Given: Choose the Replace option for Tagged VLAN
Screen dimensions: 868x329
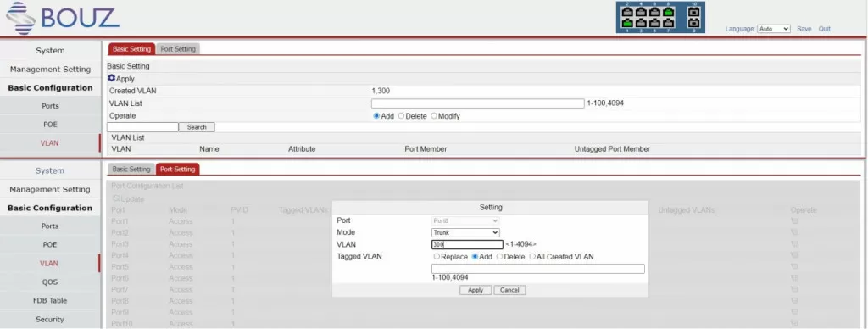Looking at the screenshot, I should 437,257.
